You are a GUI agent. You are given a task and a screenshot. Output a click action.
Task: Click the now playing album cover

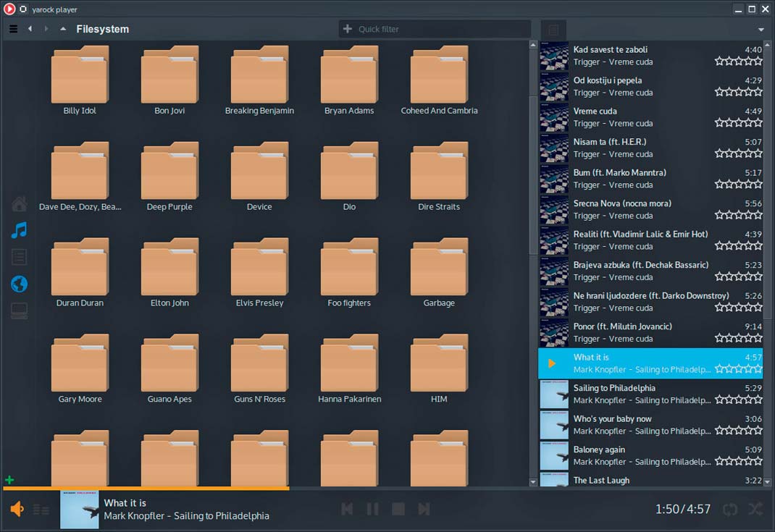click(80, 510)
